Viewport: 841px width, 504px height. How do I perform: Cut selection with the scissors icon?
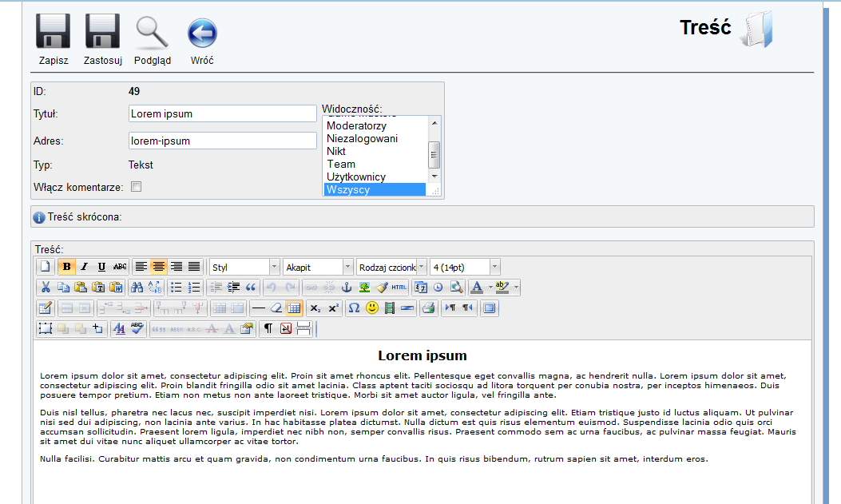46,288
